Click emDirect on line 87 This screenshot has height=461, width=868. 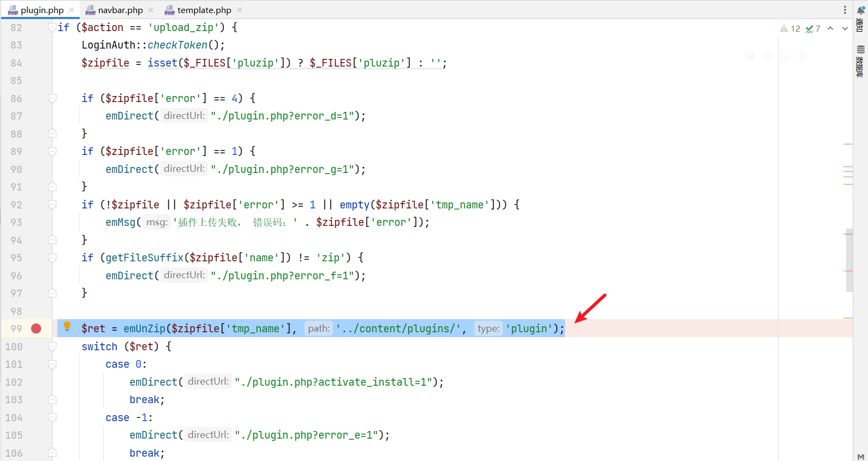pos(130,116)
